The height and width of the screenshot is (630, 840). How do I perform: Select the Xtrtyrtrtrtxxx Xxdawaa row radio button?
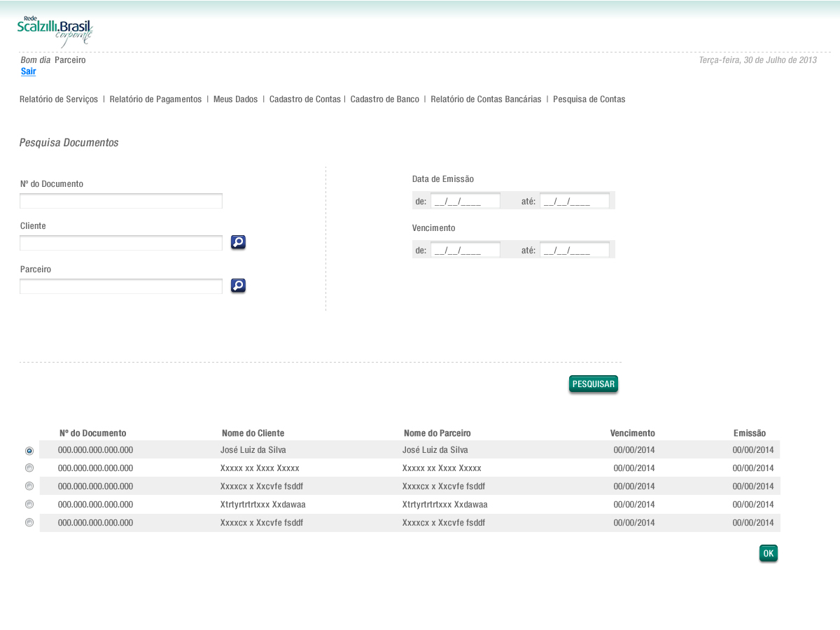click(x=29, y=504)
